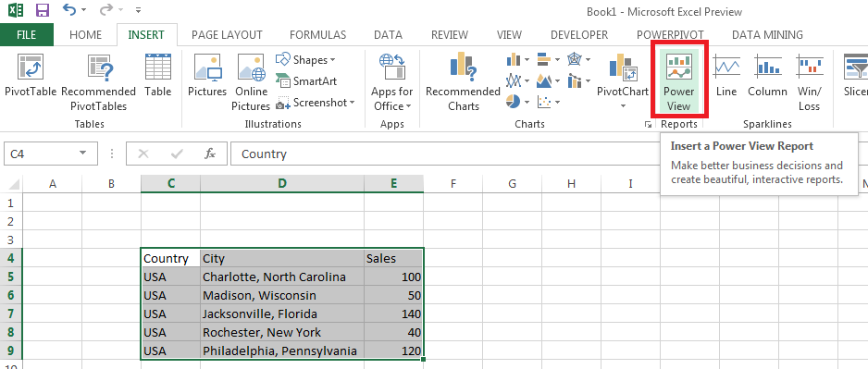Select row 7 header

(11, 314)
